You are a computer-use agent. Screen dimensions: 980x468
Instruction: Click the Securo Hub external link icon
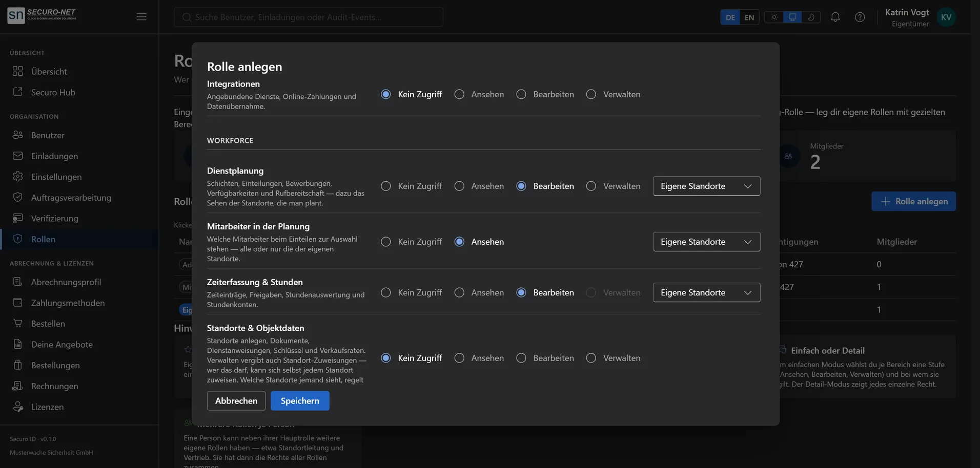coord(18,92)
